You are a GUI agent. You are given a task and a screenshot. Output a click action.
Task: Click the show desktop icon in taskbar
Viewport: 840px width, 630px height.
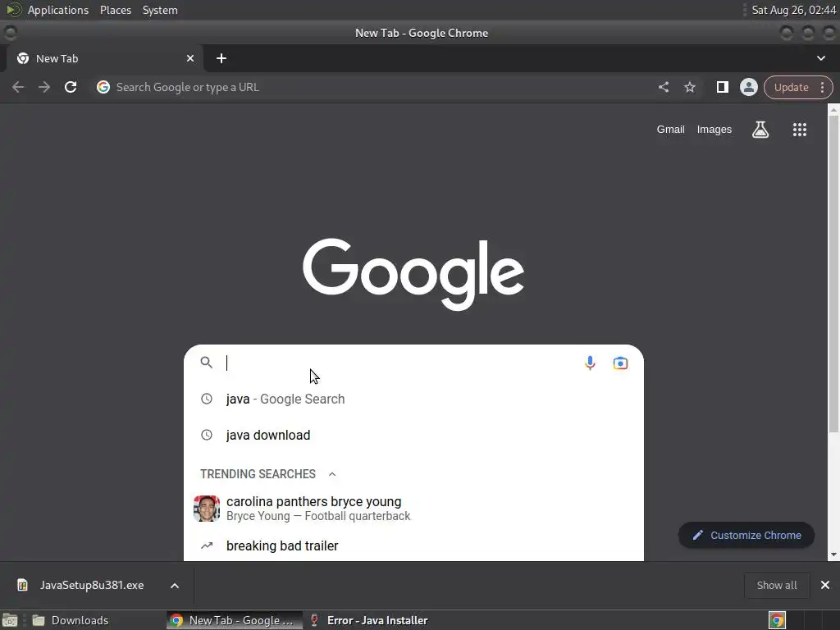(x=10, y=620)
